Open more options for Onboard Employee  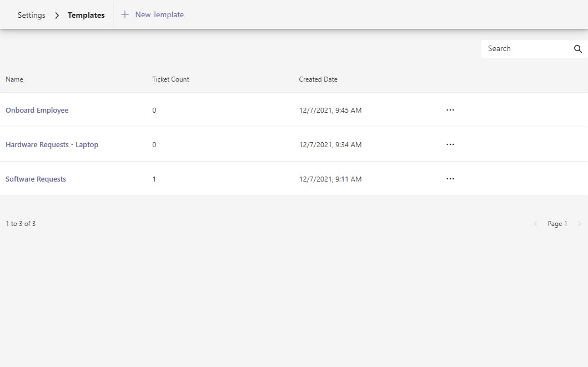point(450,110)
